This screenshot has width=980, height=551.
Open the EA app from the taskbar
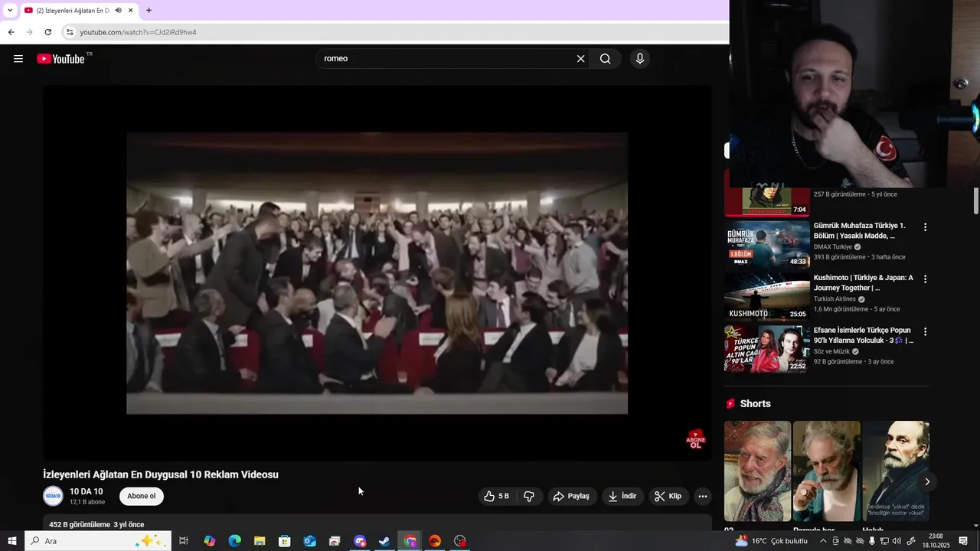pyautogui.click(x=435, y=541)
